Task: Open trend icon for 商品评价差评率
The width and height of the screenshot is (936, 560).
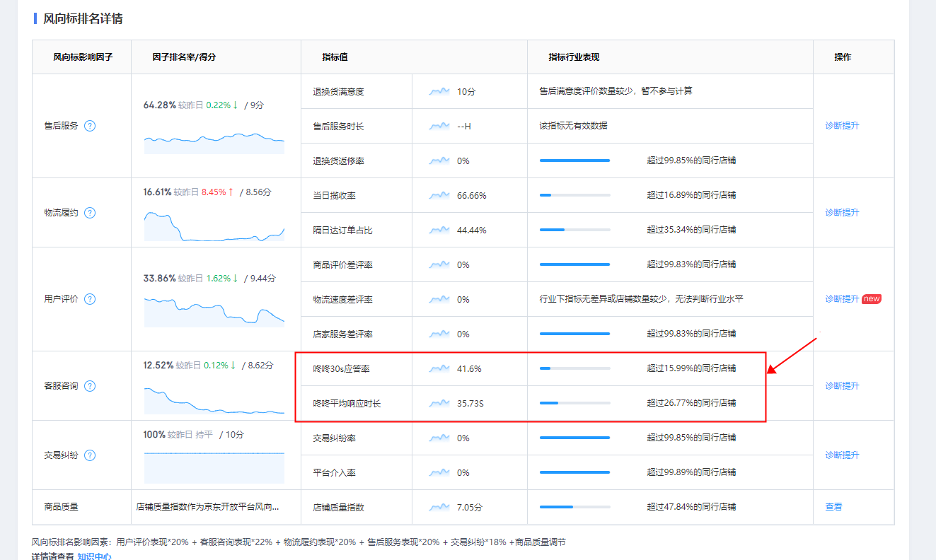Action: [x=439, y=264]
